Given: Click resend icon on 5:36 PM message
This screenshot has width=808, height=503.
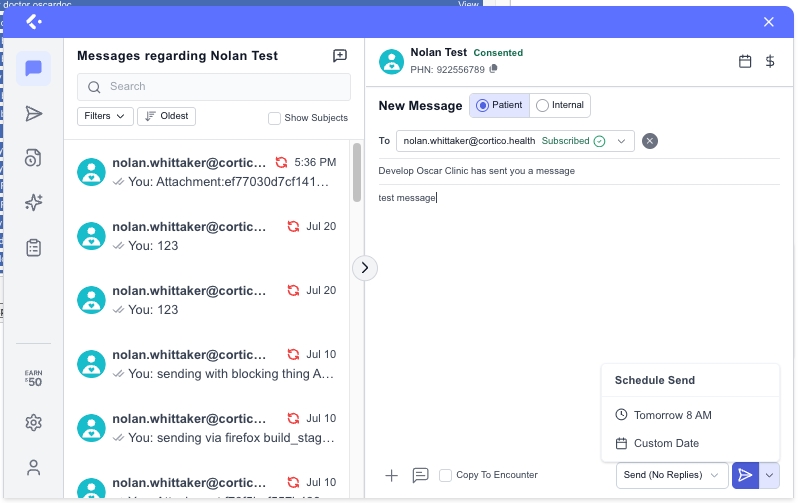Looking at the screenshot, I should pyautogui.click(x=281, y=162).
